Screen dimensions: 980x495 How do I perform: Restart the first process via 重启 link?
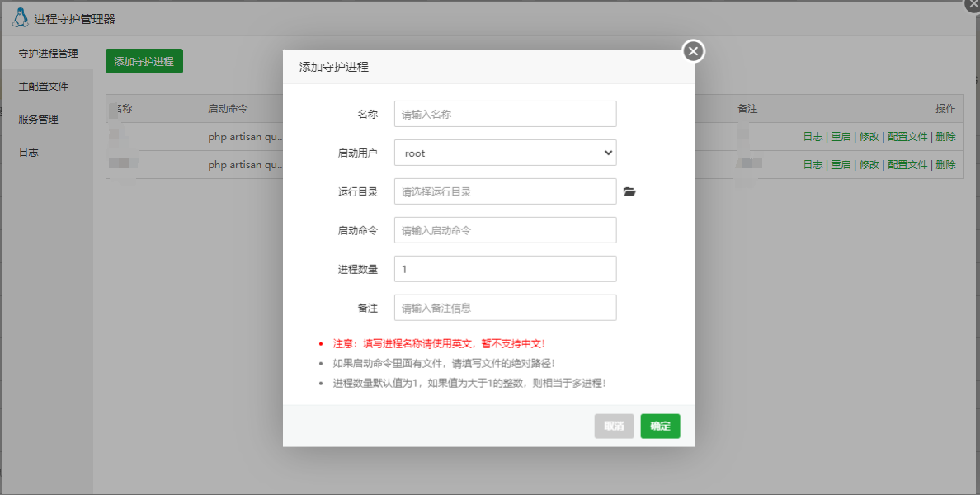839,137
